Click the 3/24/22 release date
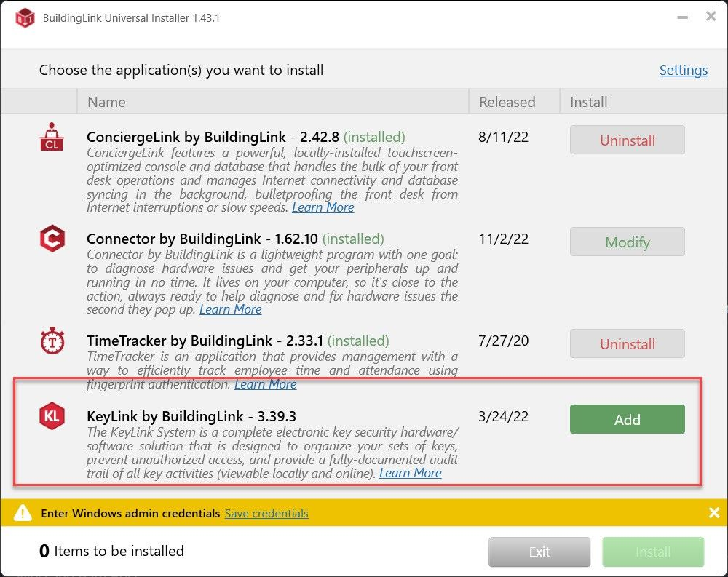Screen dimensions: 728x577 (x=503, y=416)
